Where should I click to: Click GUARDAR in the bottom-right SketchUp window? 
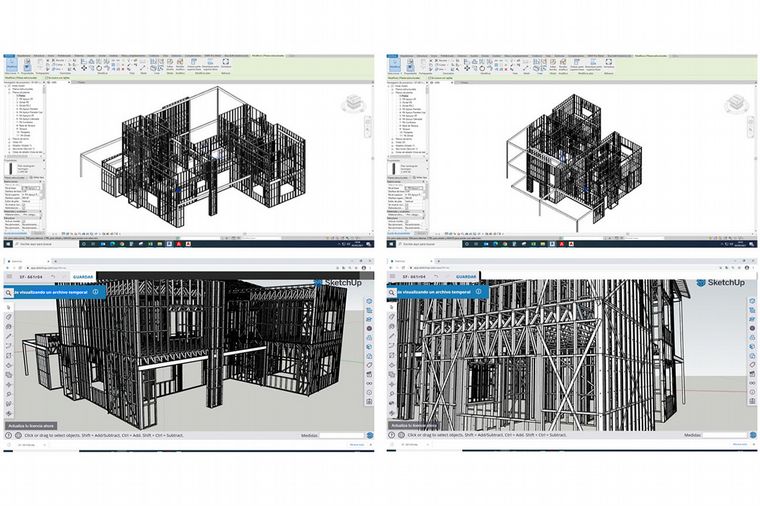pos(466,279)
